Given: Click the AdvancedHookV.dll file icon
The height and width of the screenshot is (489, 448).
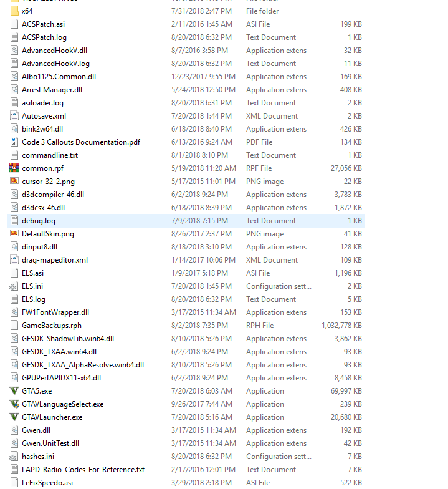Looking at the screenshot, I should [14, 51].
